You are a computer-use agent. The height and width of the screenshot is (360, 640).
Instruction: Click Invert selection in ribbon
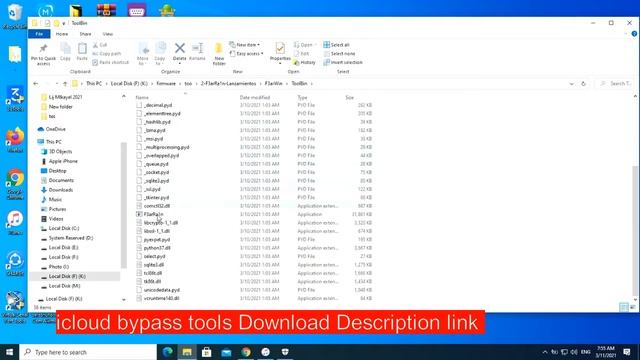(x=343, y=62)
